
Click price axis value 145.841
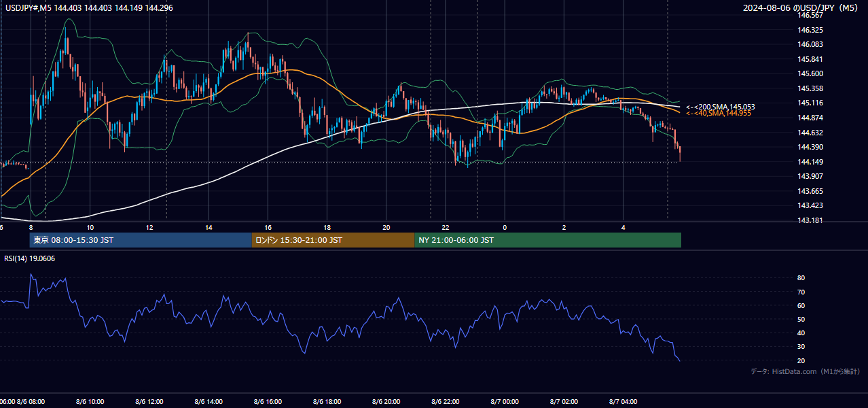click(x=810, y=59)
